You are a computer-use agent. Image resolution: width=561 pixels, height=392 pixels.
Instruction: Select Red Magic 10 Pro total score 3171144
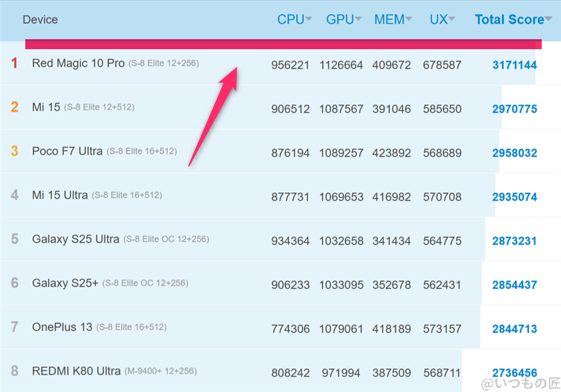click(x=514, y=64)
